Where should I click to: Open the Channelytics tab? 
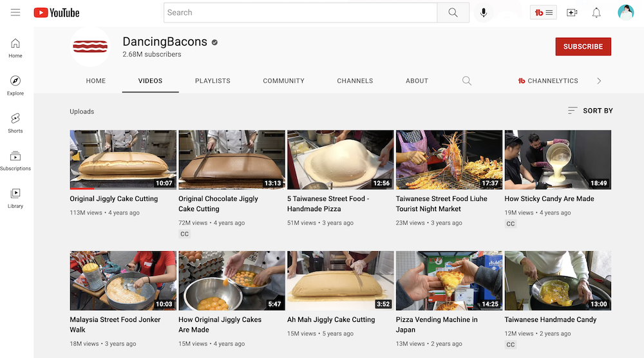click(x=548, y=81)
